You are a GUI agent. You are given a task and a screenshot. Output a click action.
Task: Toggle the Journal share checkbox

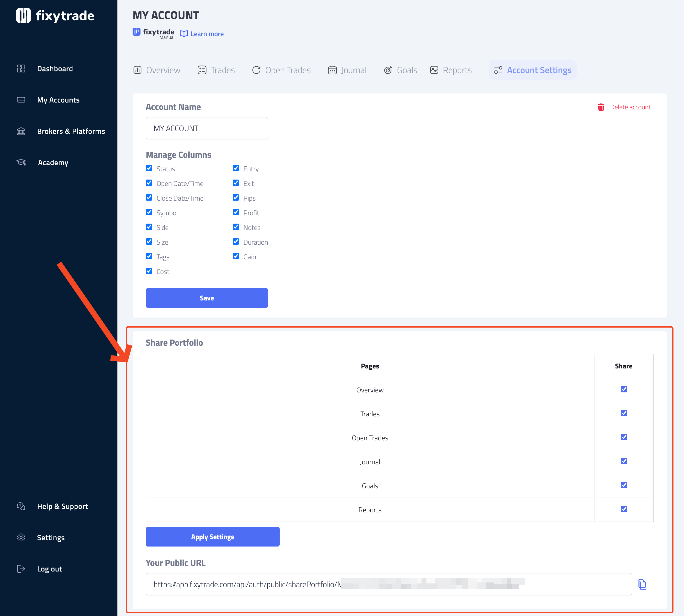click(x=623, y=461)
